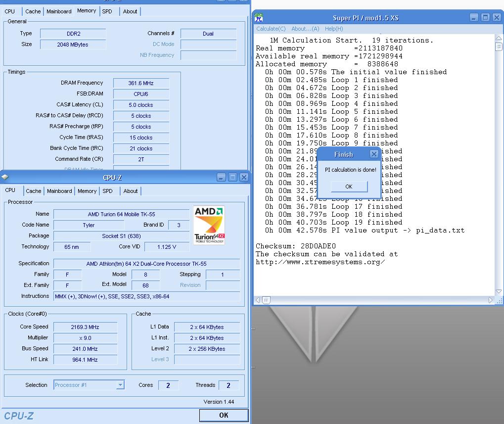Click the Checksum: 28D0ADE0 line
The image size is (504, 424).
(296, 246)
